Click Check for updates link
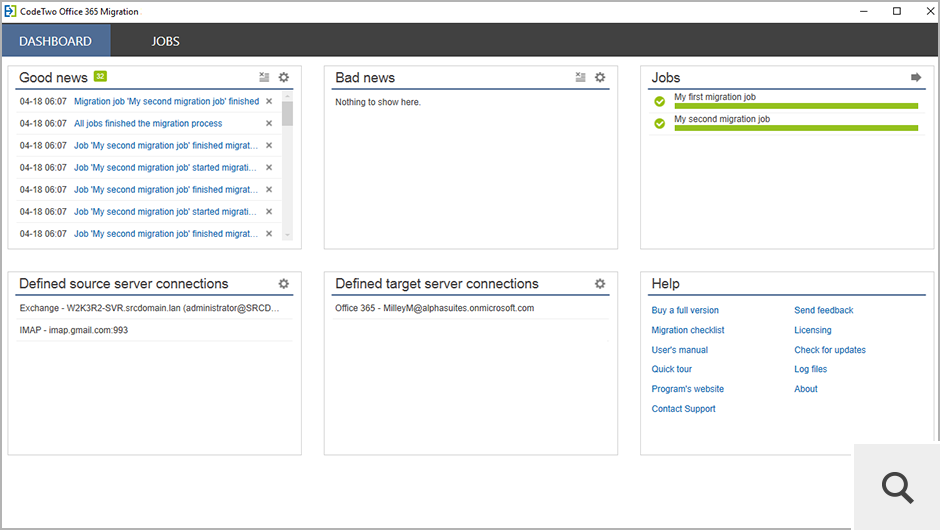The image size is (940, 530). pos(830,350)
